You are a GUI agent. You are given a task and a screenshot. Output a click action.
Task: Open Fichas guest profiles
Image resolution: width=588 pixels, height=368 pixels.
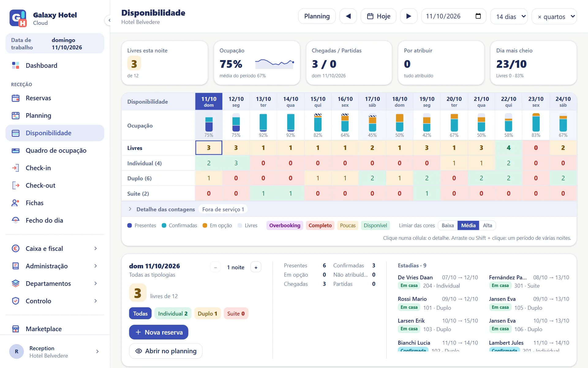click(x=55, y=203)
